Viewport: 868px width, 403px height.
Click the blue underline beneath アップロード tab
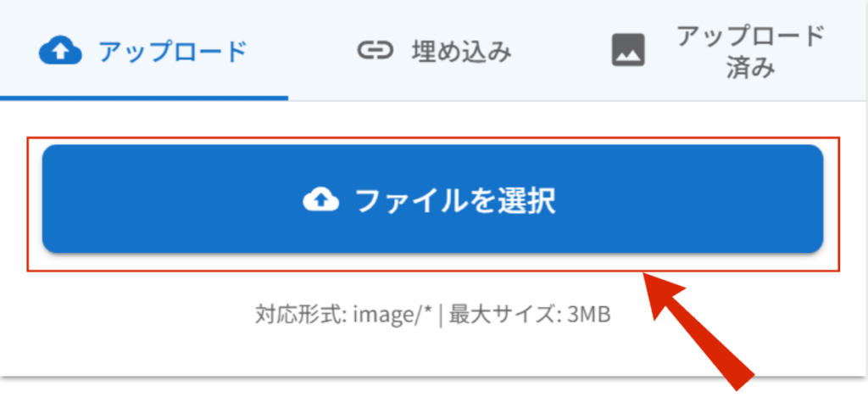(x=144, y=98)
